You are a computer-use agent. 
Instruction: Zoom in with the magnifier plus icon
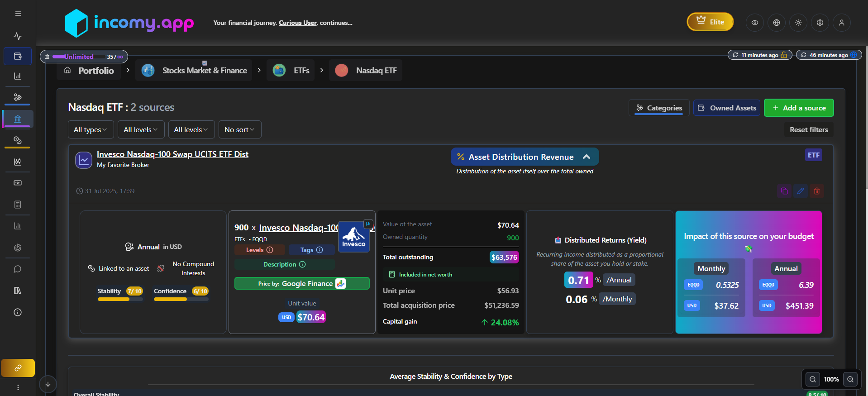[850, 379]
